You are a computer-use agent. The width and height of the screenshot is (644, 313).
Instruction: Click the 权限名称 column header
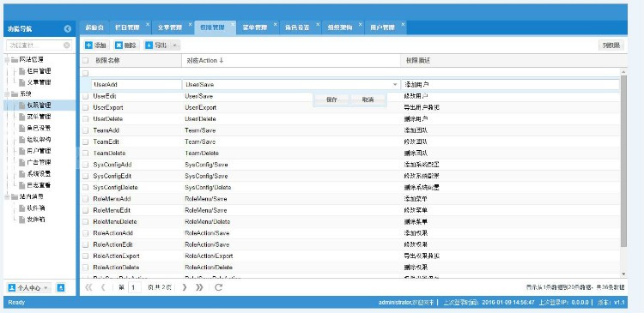tap(136, 60)
